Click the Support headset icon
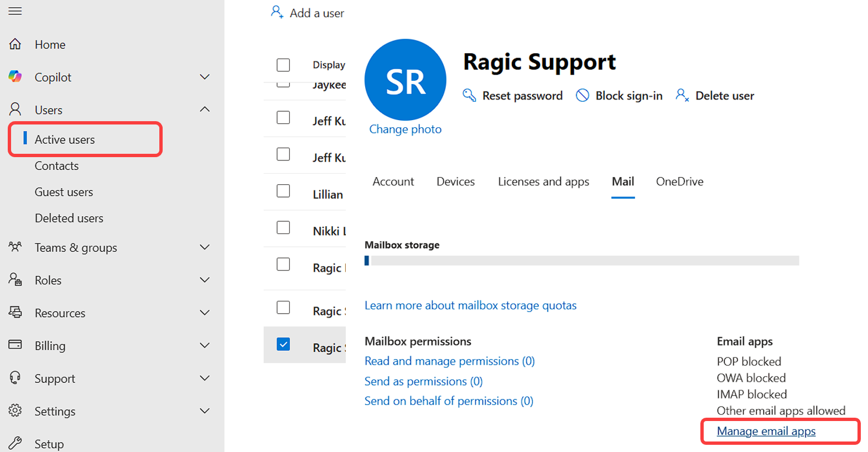This screenshot has width=868, height=452. pos(15,378)
